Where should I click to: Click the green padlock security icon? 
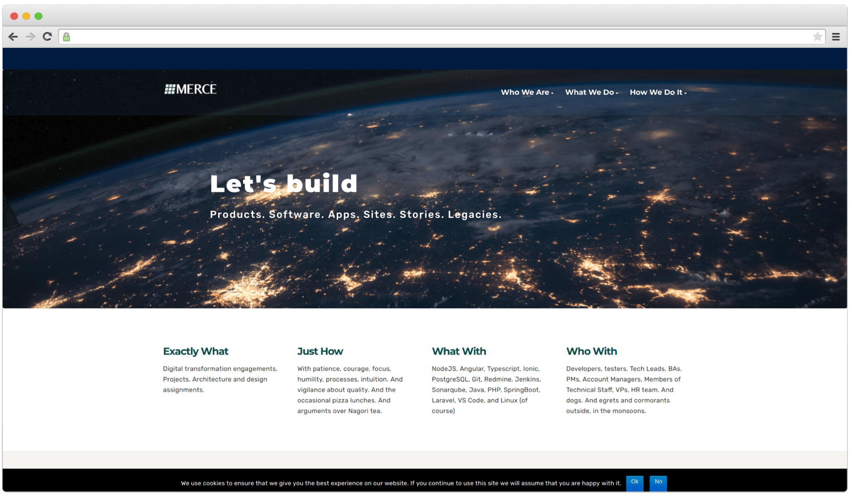[x=66, y=37]
